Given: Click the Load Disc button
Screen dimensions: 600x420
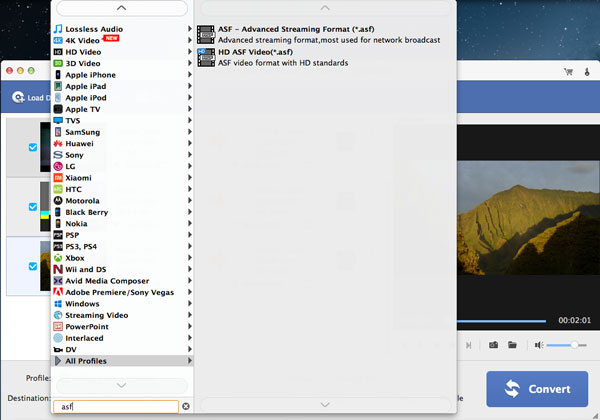Looking at the screenshot, I should coord(30,98).
